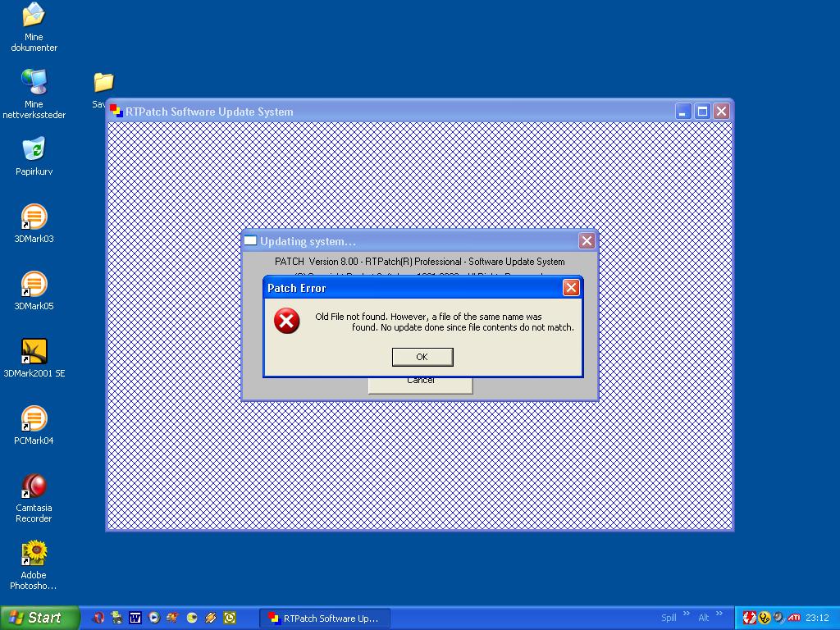
Task: Click the yellow stethoscope tray icon
Action: 765,618
